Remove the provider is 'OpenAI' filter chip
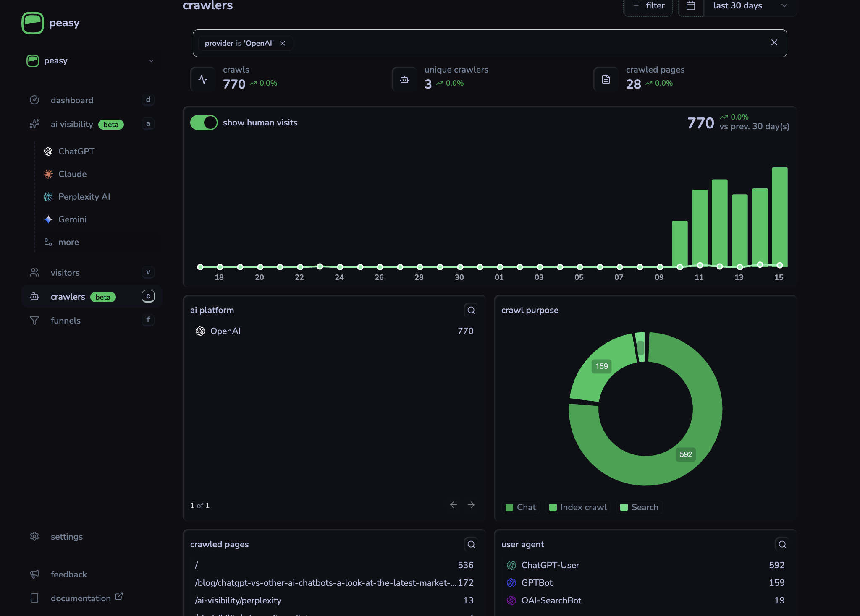The width and height of the screenshot is (860, 616). coord(283,43)
